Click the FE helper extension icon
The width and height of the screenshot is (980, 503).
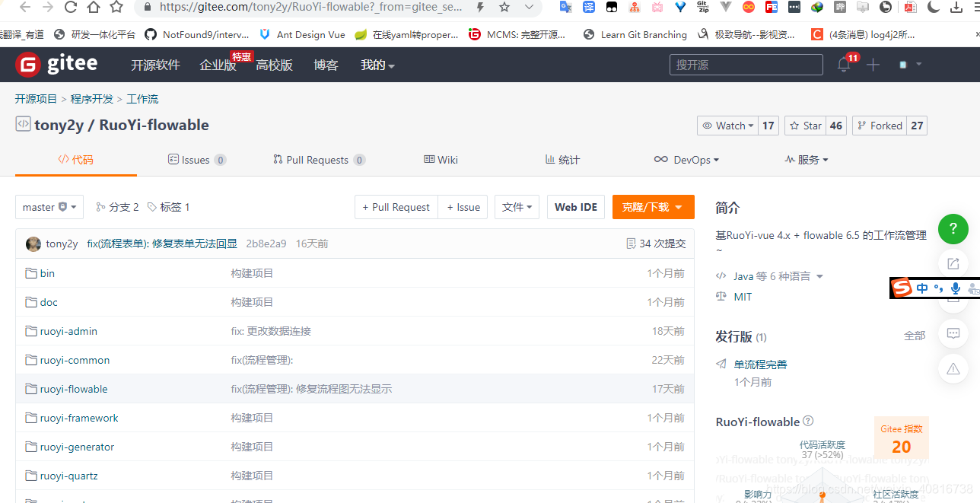click(772, 8)
